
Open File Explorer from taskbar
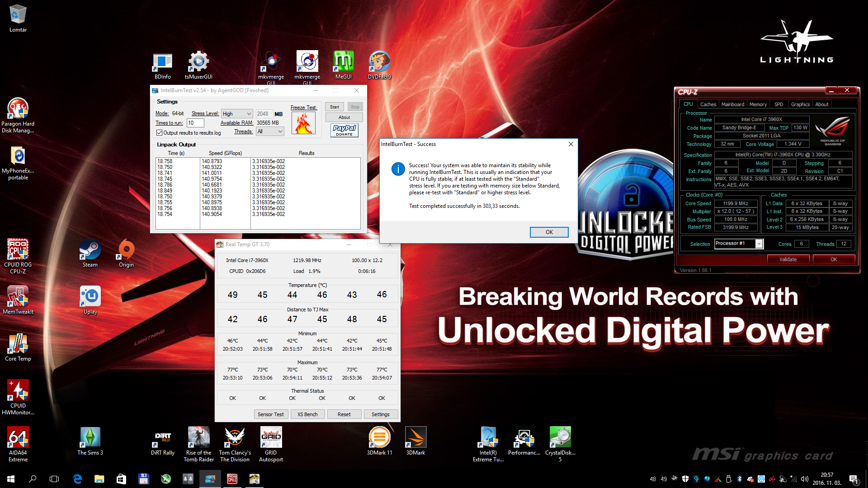[99, 479]
